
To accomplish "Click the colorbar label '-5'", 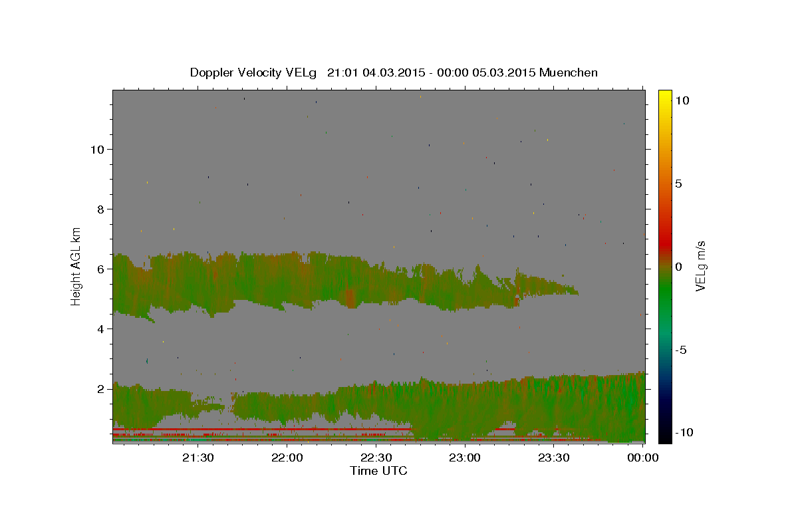I will 680,350.
